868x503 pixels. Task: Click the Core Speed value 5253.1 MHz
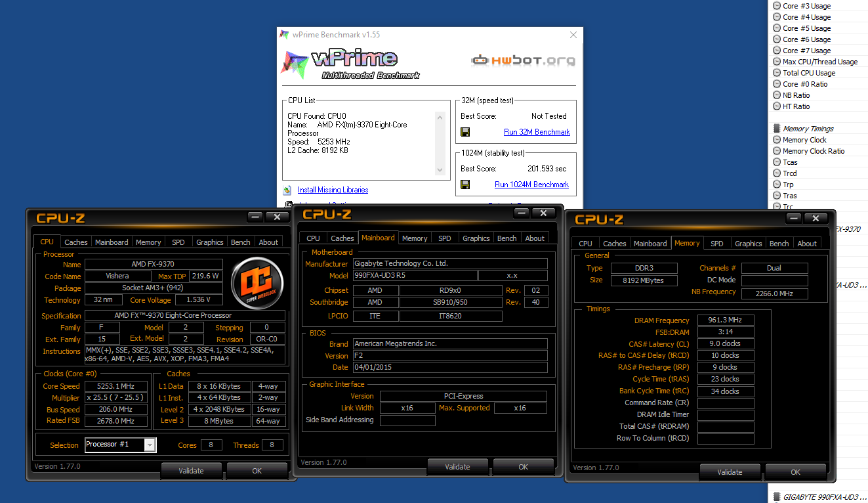point(117,386)
